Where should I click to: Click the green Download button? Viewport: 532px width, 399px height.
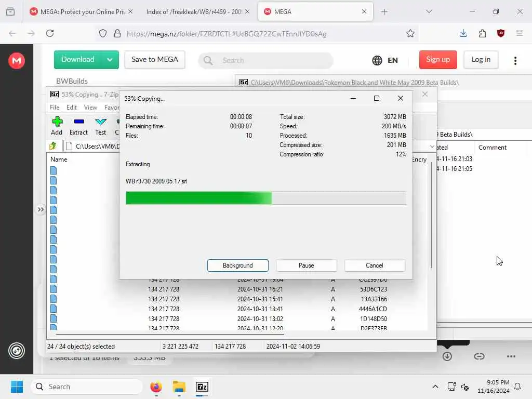[x=78, y=60]
